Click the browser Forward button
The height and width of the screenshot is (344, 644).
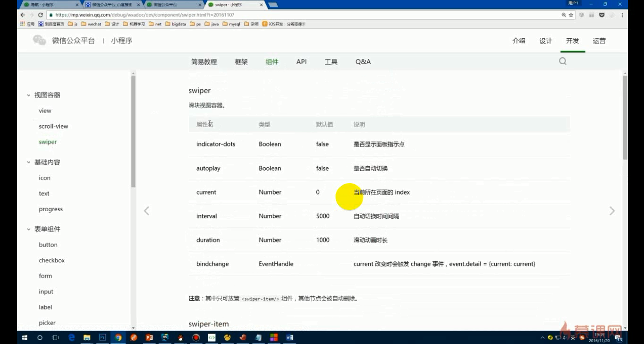click(x=32, y=15)
